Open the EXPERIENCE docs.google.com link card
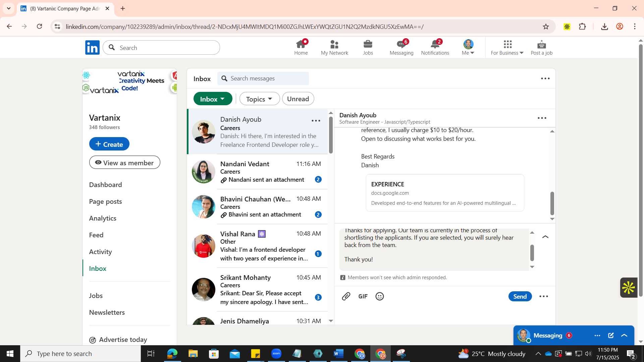 445,193
